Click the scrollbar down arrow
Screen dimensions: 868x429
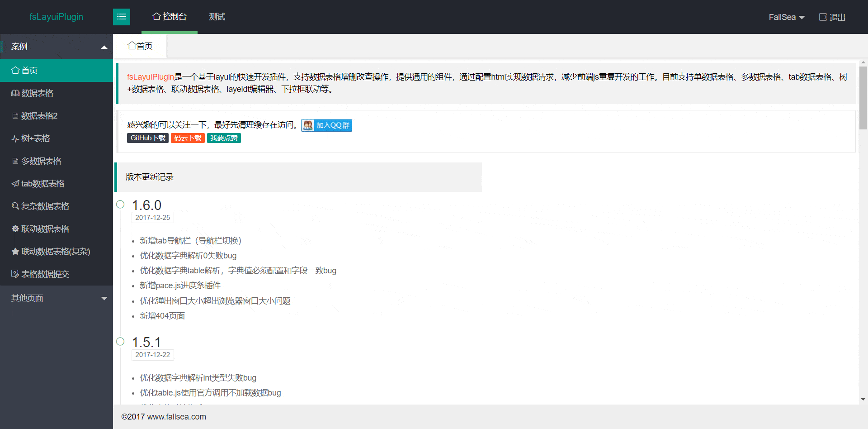863,400
